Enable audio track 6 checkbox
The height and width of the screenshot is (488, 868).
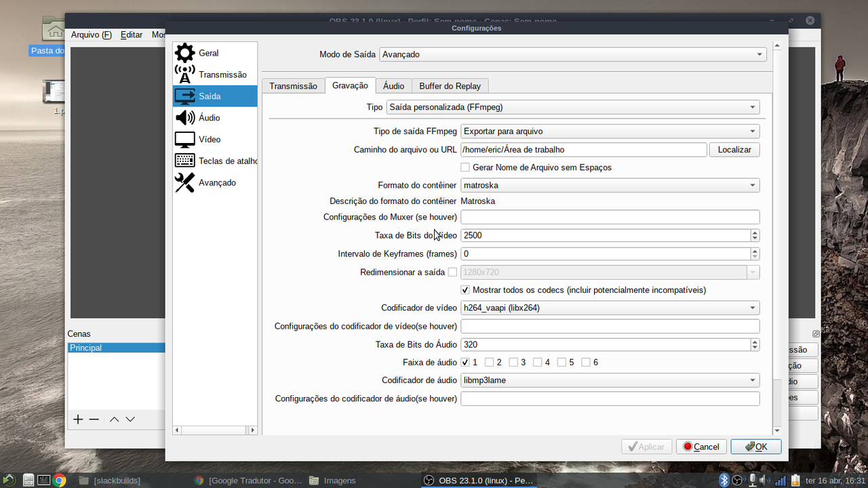pos(585,363)
